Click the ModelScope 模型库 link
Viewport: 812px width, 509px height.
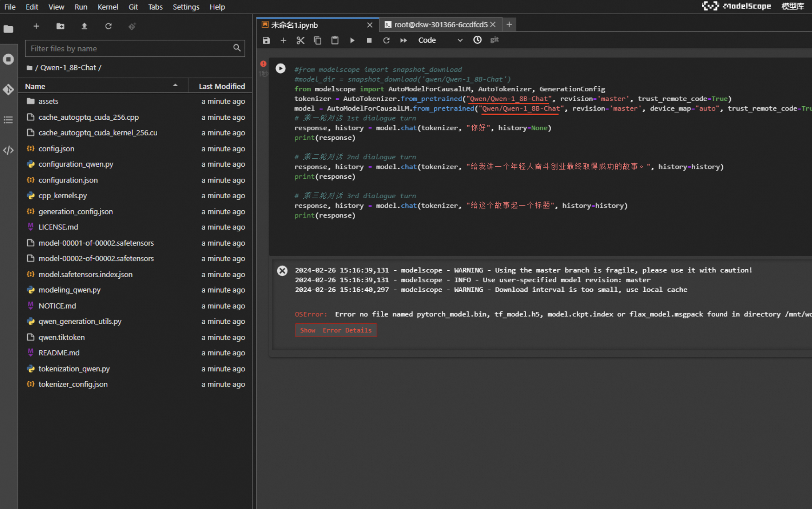point(792,6)
